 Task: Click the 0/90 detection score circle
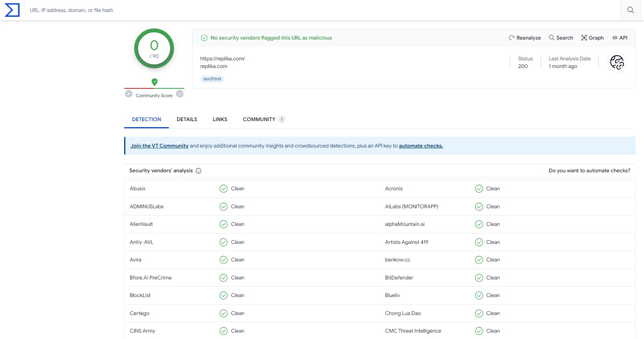click(x=154, y=48)
